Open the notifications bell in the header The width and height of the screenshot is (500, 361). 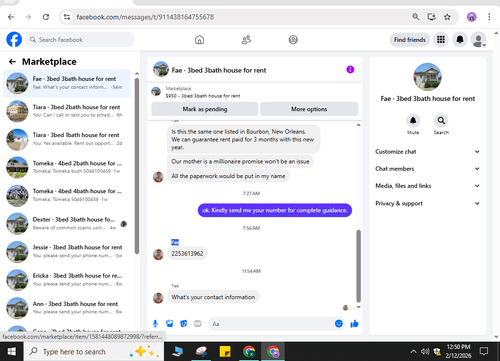pyautogui.click(x=460, y=40)
